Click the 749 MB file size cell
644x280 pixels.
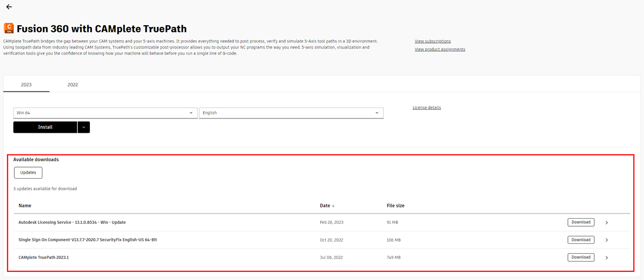click(393, 258)
